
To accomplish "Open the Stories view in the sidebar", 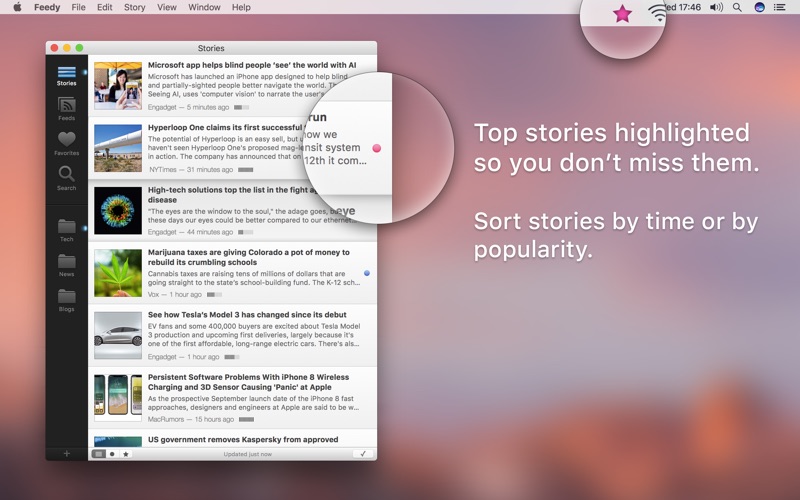I will click(66, 76).
